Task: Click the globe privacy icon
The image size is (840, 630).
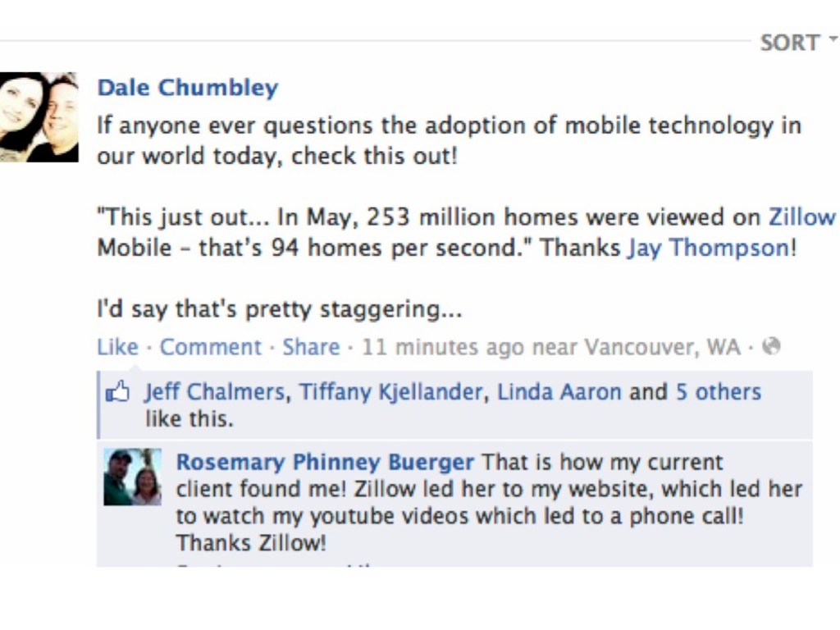Action: 770,346
